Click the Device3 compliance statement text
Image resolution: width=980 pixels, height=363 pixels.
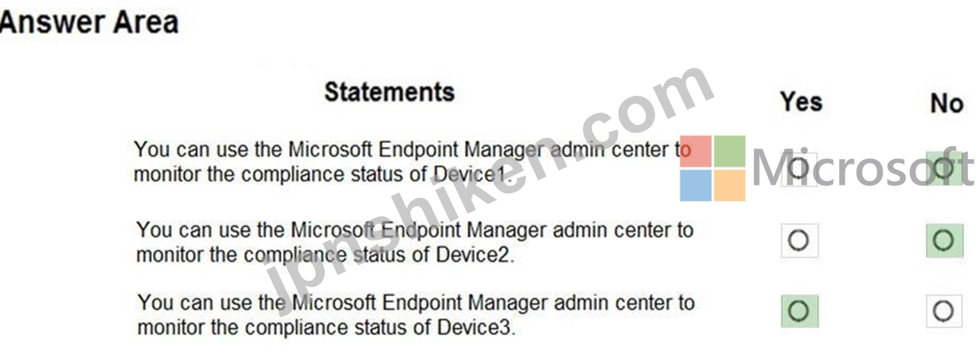pyautogui.click(x=415, y=315)
